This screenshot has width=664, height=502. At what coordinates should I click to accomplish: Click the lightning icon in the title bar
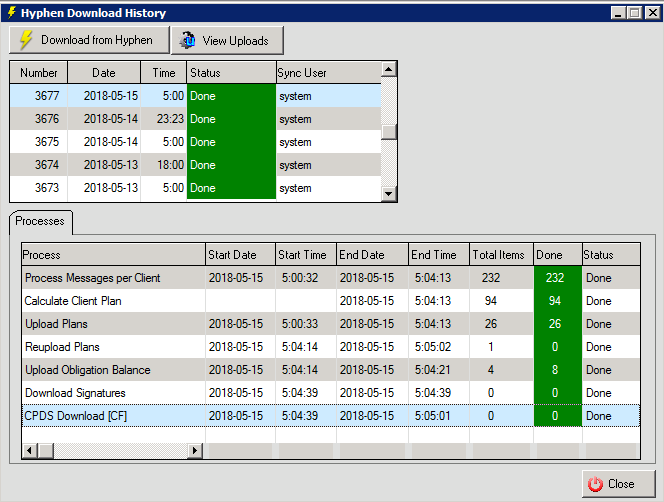[x=11, y=13]
